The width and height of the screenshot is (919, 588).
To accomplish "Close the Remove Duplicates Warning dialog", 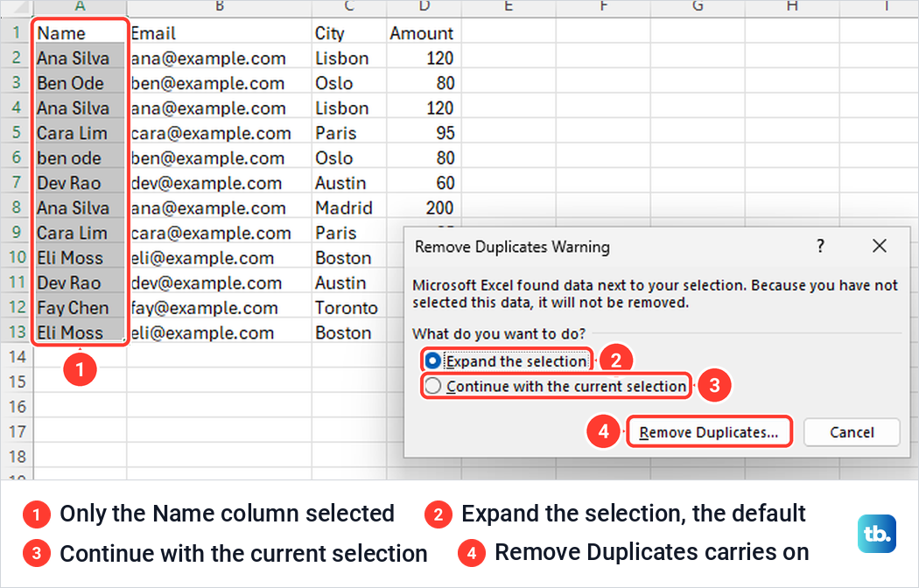I will pos(879,246).
